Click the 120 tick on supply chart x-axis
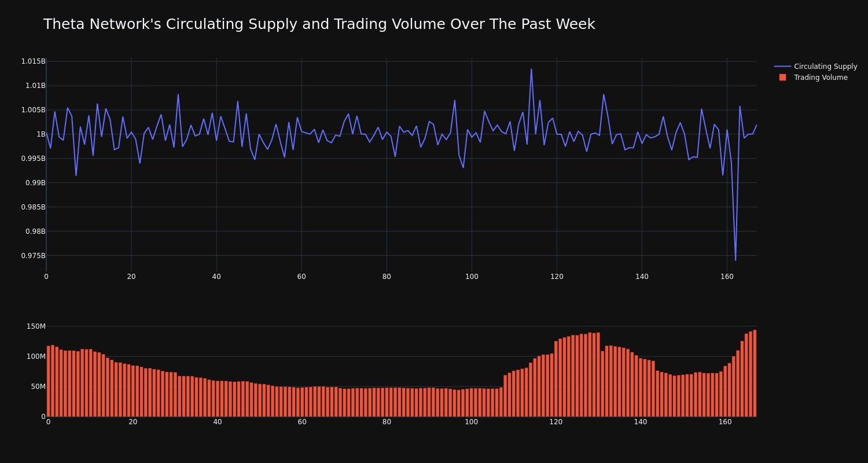Image resolution: width=868 pixels, height=463 pixels. pos(557,277)
